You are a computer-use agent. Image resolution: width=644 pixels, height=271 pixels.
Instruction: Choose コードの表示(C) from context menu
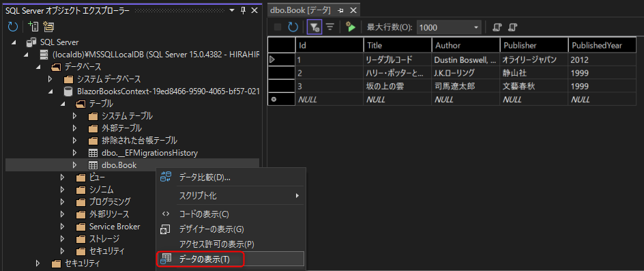(x=231, y=214)
